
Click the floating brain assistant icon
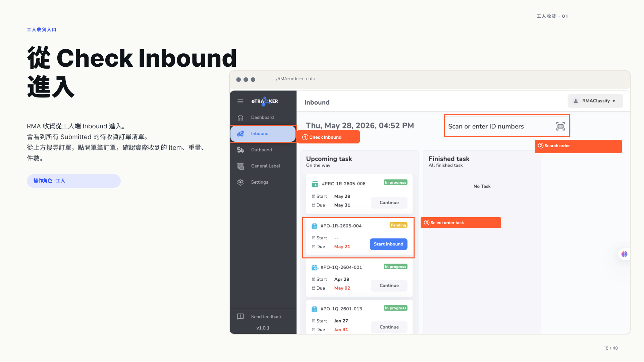(x=624, y=254)
